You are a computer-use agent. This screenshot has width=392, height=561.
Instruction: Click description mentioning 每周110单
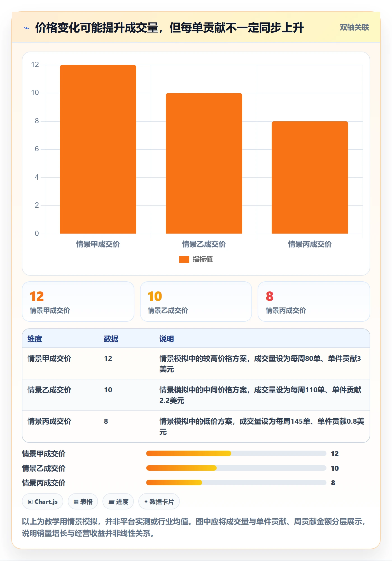coord(260,395)
